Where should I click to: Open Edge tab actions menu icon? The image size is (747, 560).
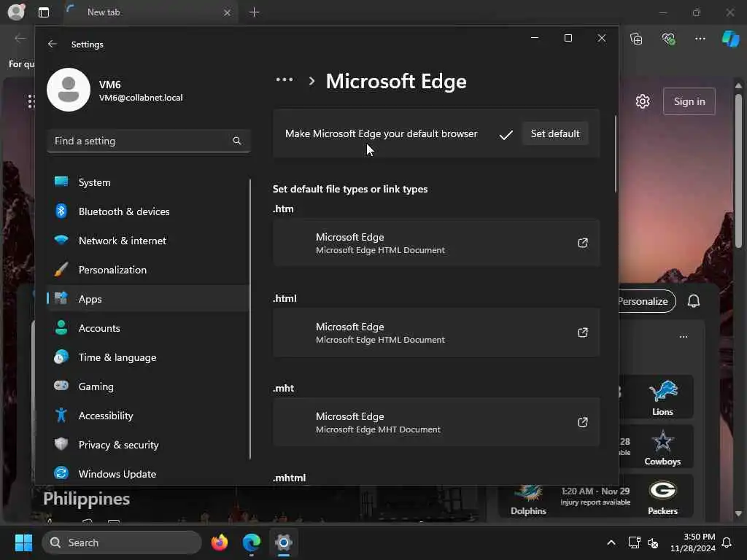coord(43,12)
